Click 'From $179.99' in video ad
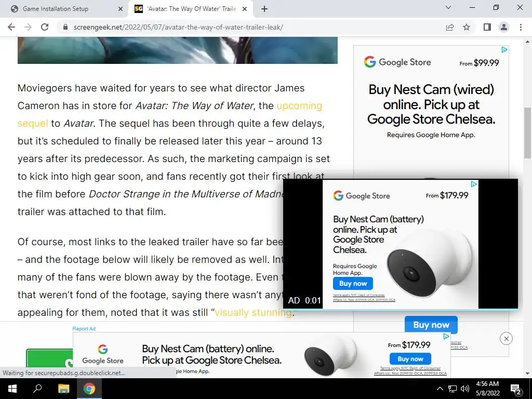 tap(447, 195)
